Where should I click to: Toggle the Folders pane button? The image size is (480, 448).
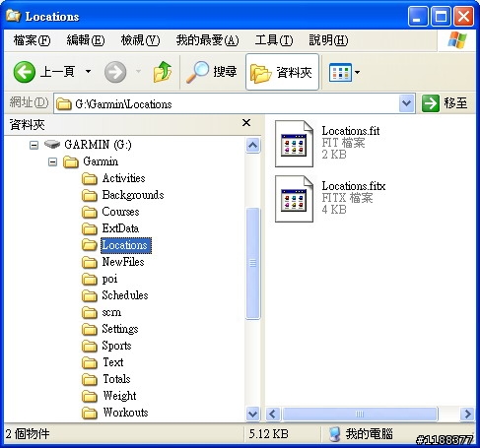pyautogui.click(x=282, y=72)
